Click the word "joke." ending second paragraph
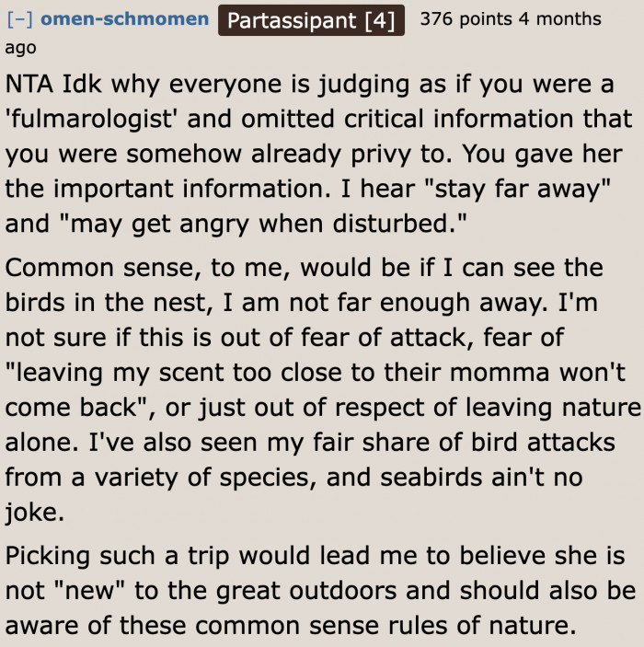The height and width of the screenshot is (647, 644). tap(33, 512)
